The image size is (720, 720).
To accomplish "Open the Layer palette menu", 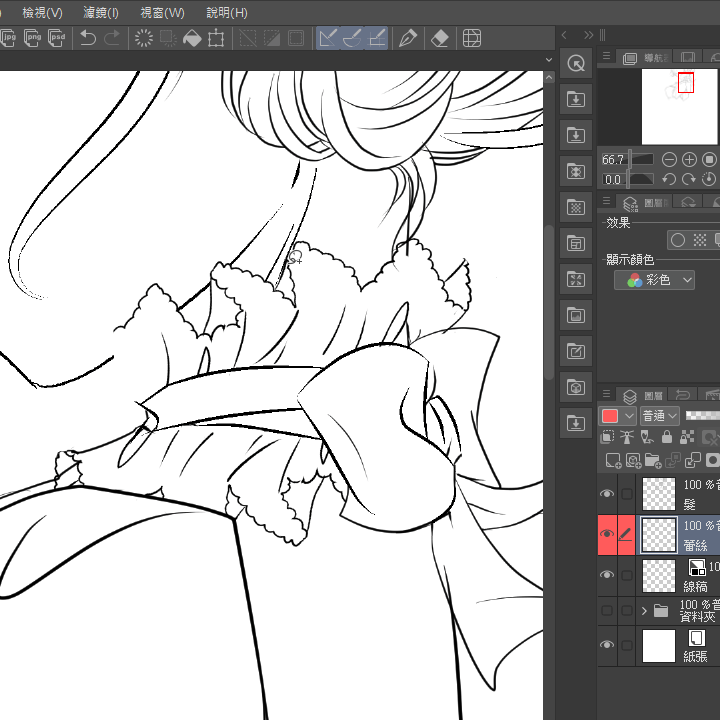I will tap(607, 394).
